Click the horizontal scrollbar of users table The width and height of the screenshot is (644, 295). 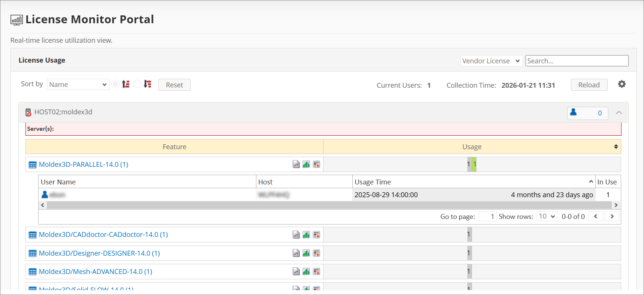coord(329,205)
